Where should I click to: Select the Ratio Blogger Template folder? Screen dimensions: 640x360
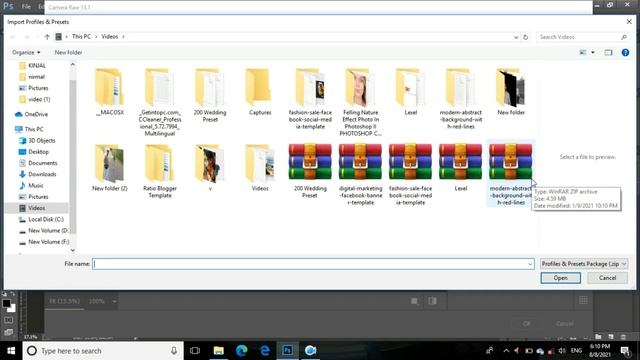tap(160, 171)
